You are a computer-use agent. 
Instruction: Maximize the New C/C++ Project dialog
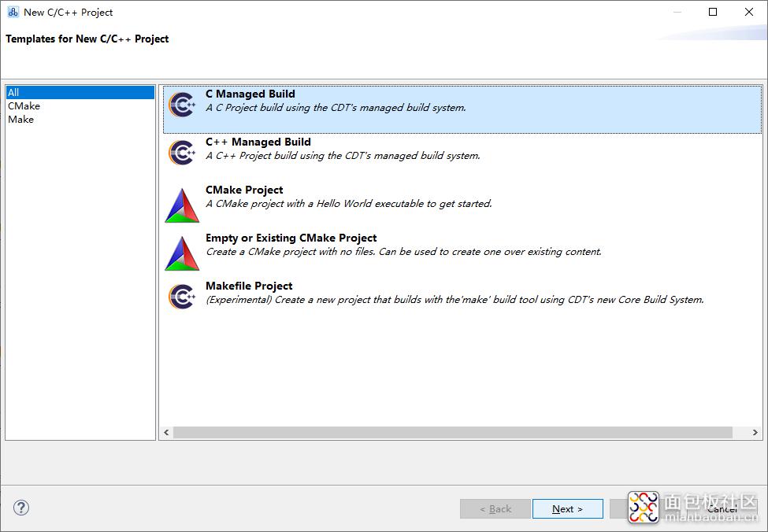point(713,13)
